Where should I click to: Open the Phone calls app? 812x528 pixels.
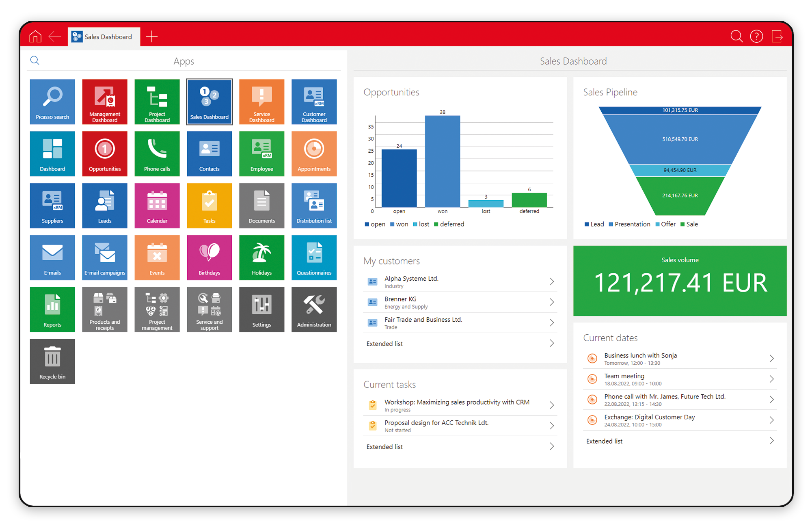point(157,154)
